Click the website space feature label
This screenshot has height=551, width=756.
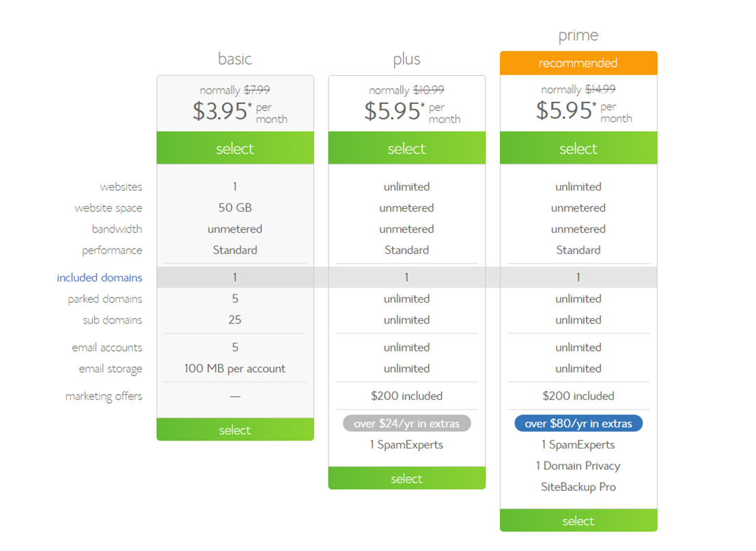pos(109,208)
